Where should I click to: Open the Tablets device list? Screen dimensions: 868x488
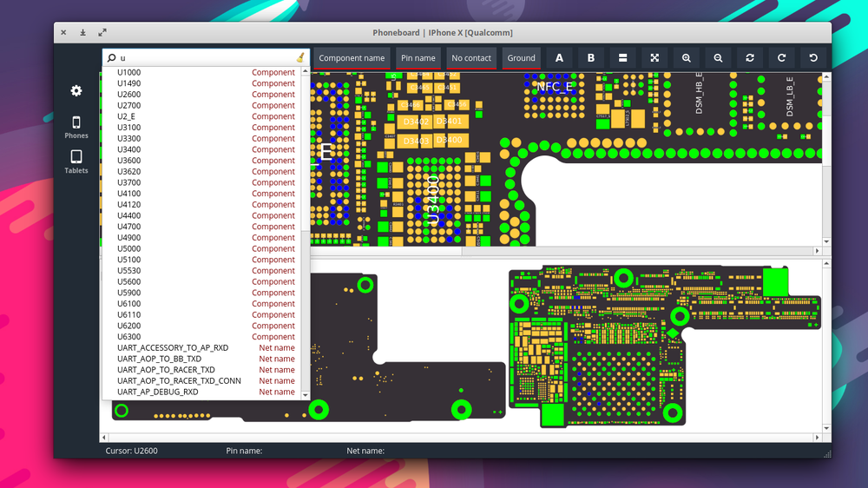pyautogui.click(x=76, y=162)
